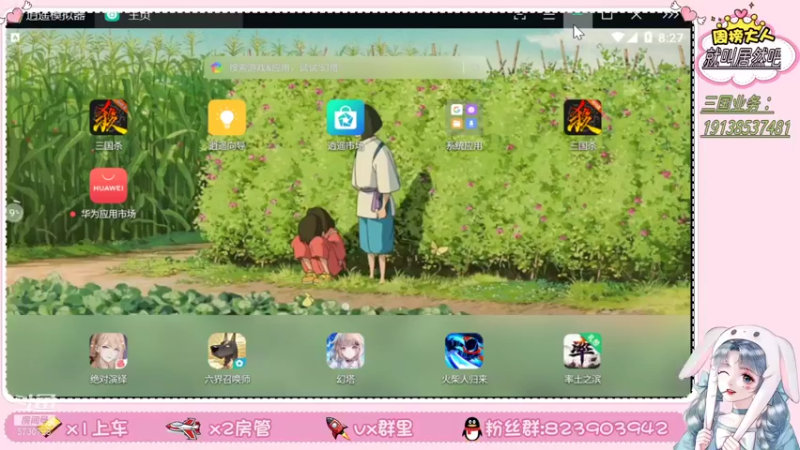Launch the 绝对演绎 game
This screenshot has height=450, width=800.
[108, 351]
